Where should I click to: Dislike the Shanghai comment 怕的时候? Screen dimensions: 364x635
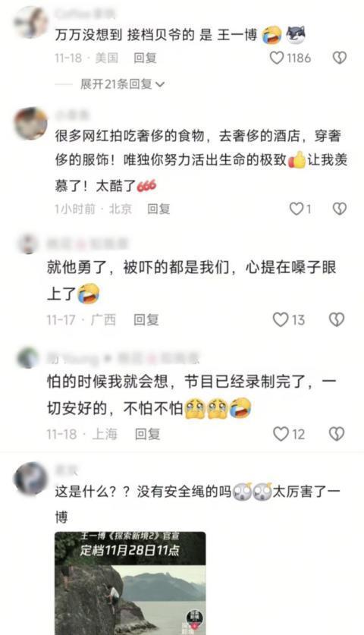[x=337, y=434]
